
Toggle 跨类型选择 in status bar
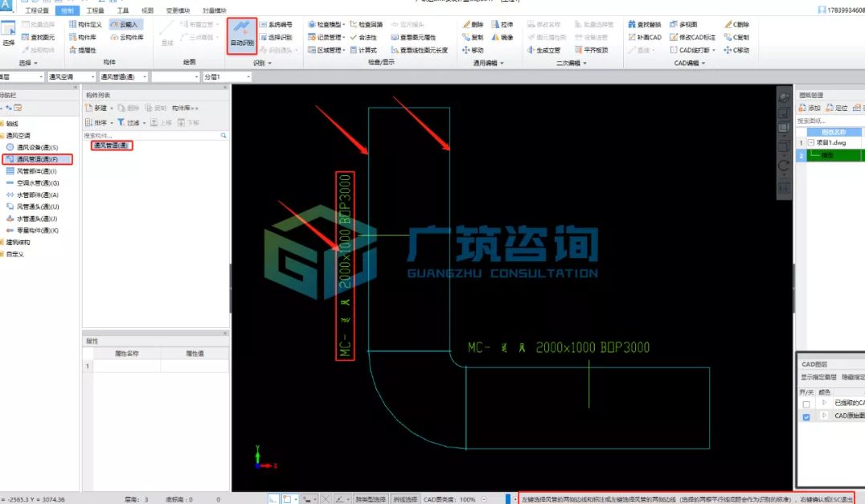pos(370,499)
